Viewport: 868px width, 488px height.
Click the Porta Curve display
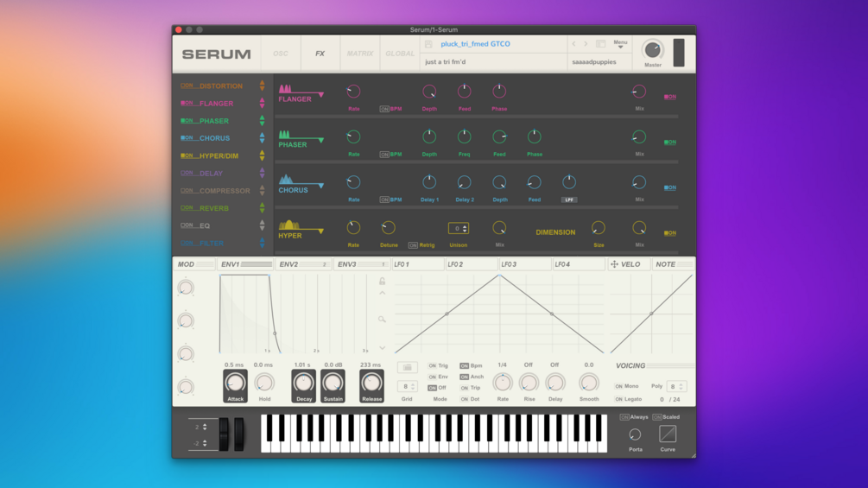(668, 434)
